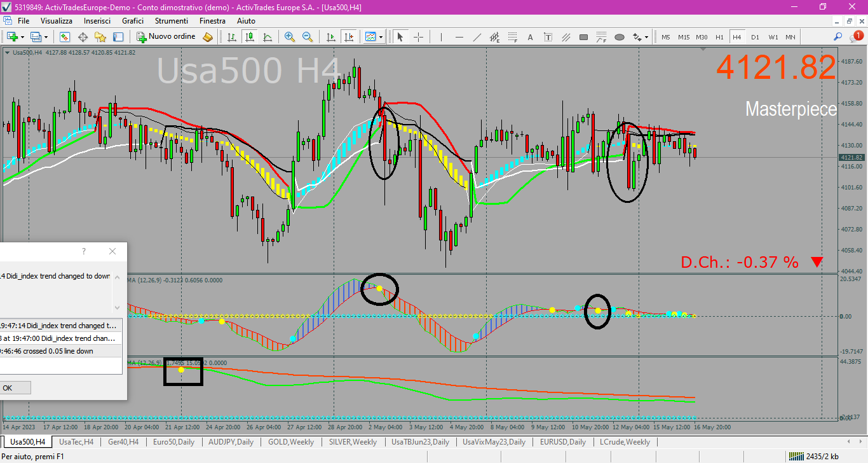Open the Aiuto menu
Image resolution: width=868 pixels, height=463 pixels.
click(246, 21)
